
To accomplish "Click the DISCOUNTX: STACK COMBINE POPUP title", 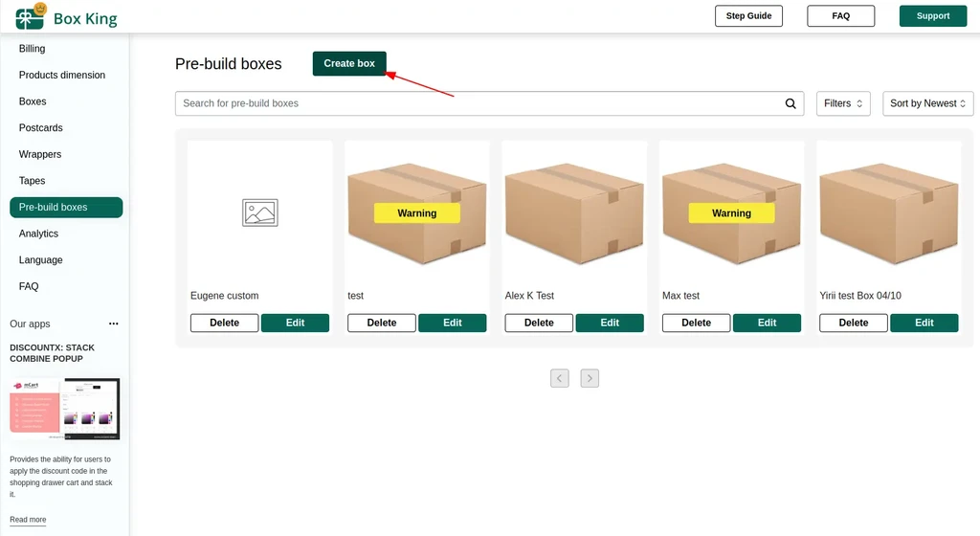I will pyautogui.click(x=52, y=353).
